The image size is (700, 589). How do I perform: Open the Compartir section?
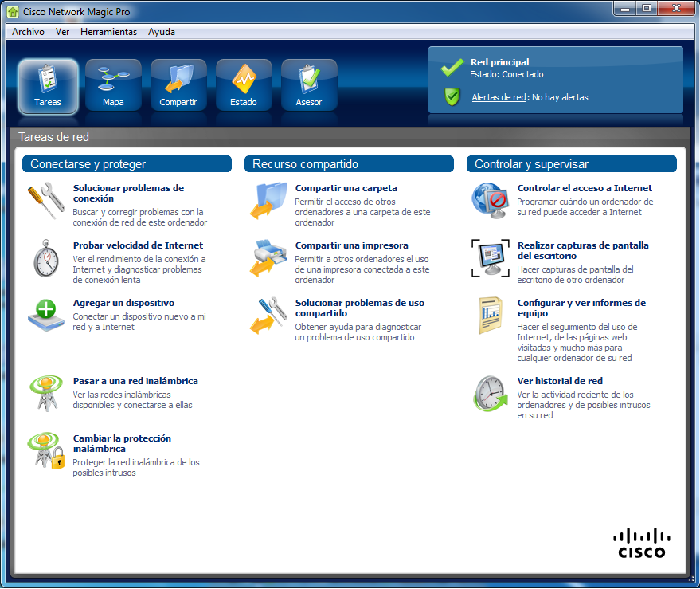pyautogui.click(x=178, y=86)
